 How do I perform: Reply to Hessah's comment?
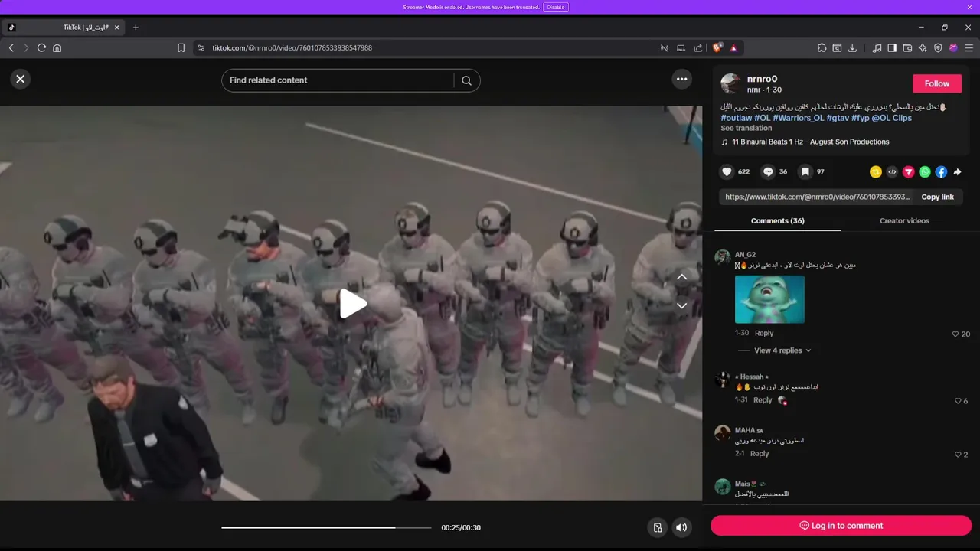(763, 399)
